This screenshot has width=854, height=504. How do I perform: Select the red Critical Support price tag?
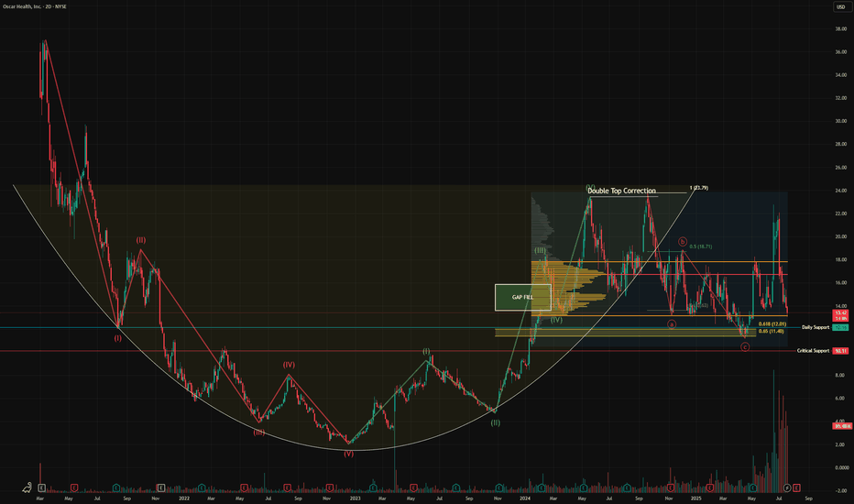pyautogui.click(x=841, y=351)
